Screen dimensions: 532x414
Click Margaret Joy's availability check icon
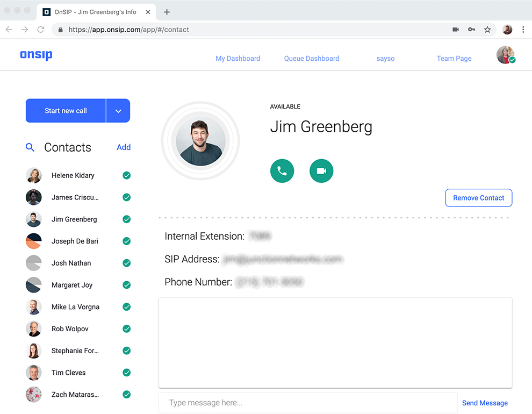tap(127, 285)
